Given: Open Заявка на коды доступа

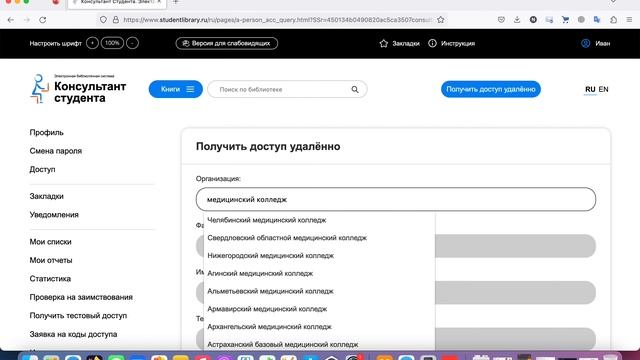Looking at the screenshot, I should [73, 334].
